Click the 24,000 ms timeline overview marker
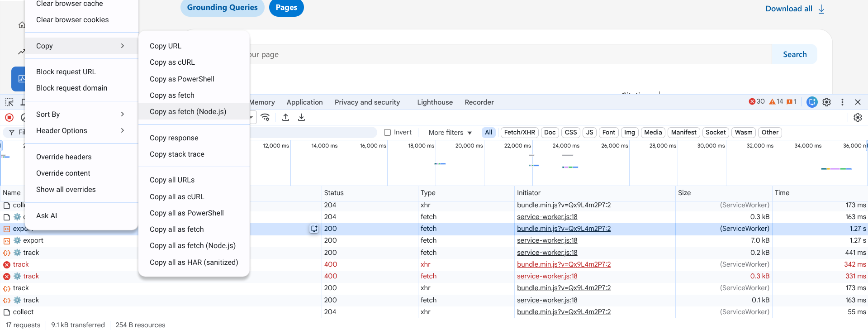The width and height of the screenshot is (868, 330). coord(565,146)
